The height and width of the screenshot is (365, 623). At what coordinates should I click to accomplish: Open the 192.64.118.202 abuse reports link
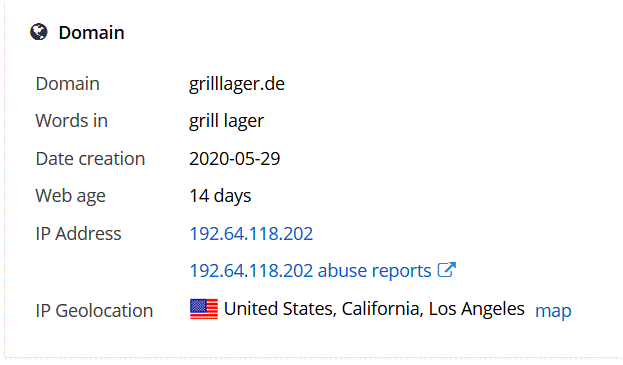310,271
